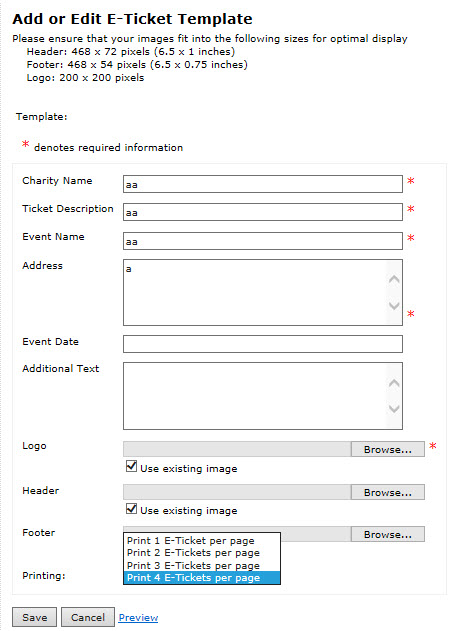Click the Logo Browse button

click(388, 449)
